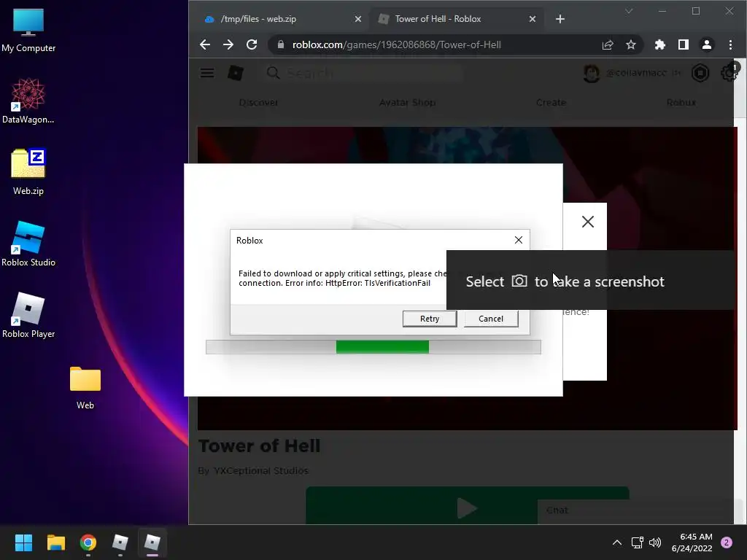The height and width of the screenshot is (560, 747).
Task: Click Cancel in Roblox error dialog
Action: pos(491,319)
